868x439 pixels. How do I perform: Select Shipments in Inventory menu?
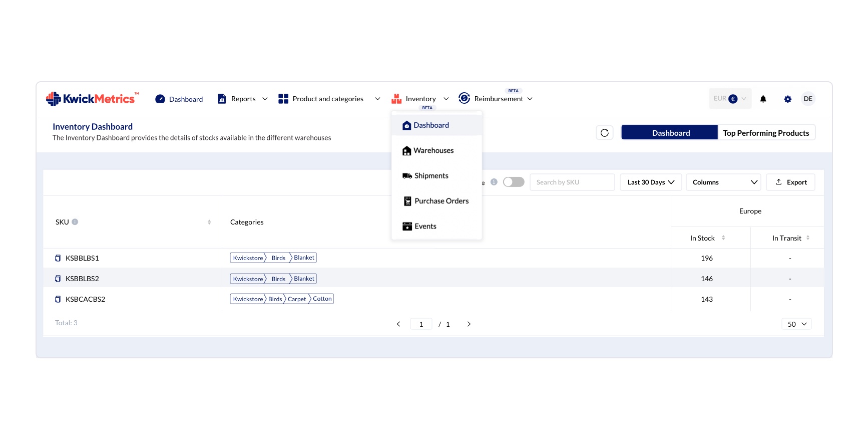(x=437, y=176)
